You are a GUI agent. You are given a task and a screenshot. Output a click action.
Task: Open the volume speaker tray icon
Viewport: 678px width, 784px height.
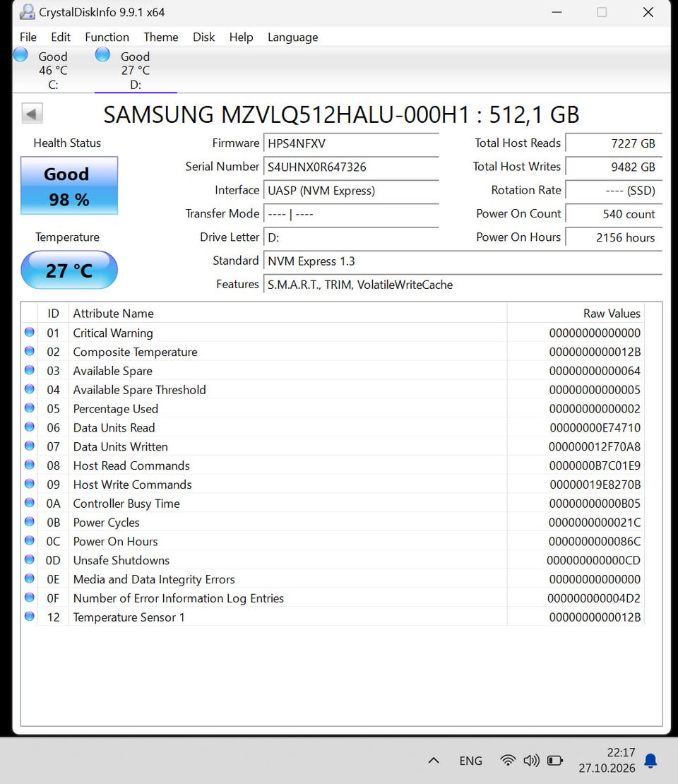(x=531, y=761)
